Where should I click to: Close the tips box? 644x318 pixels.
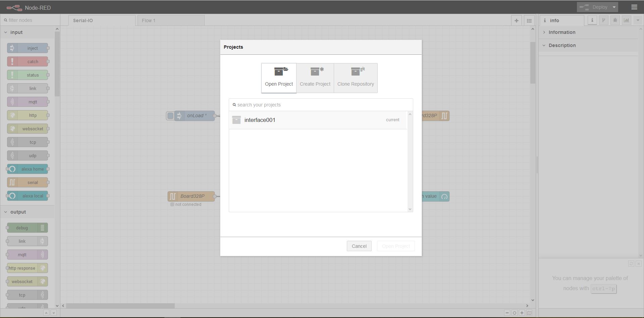[x=638, y=264]
